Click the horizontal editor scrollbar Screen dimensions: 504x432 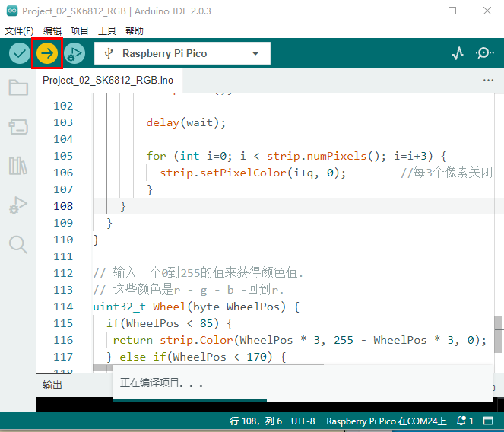pos(208,367)
